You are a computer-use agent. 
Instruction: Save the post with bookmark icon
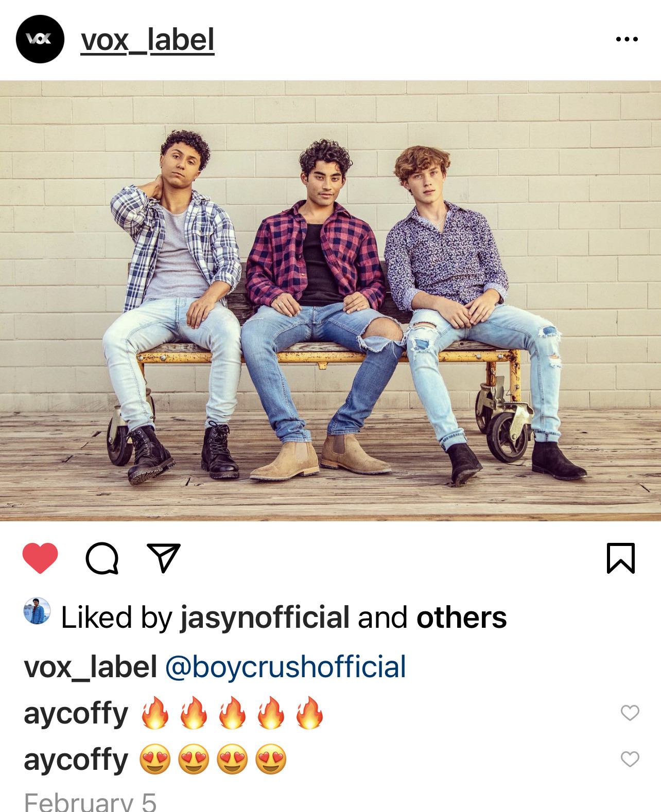pos(621,558)
